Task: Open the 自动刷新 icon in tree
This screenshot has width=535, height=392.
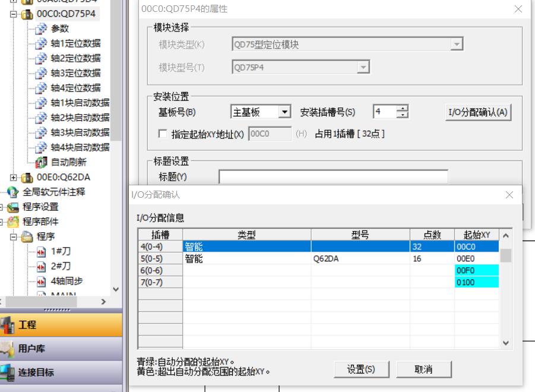Action: click(42, 161)
